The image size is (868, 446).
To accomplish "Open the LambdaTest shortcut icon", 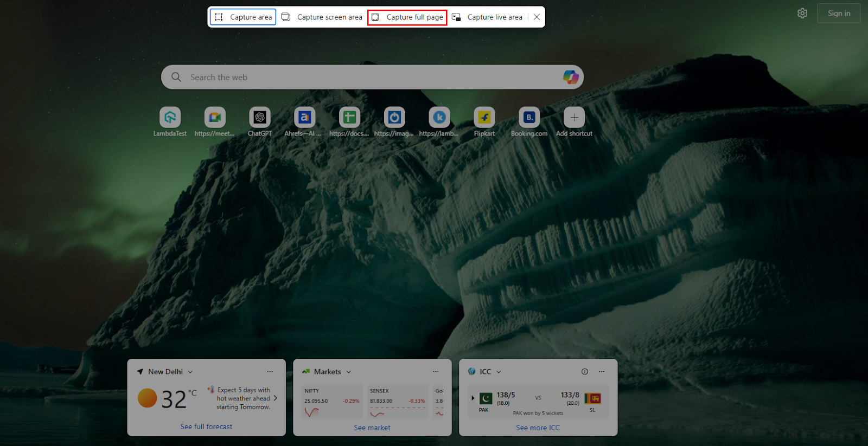I will coord(170,118).
